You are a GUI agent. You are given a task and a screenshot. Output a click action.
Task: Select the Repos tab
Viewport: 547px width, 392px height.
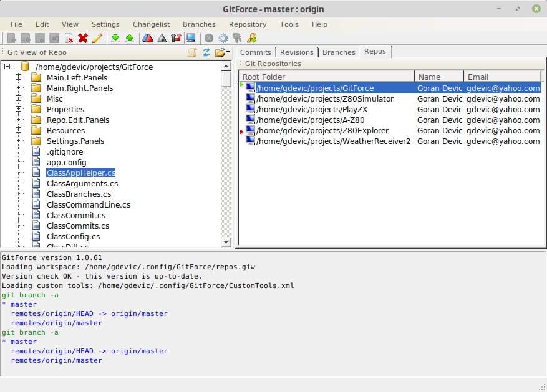375,52
